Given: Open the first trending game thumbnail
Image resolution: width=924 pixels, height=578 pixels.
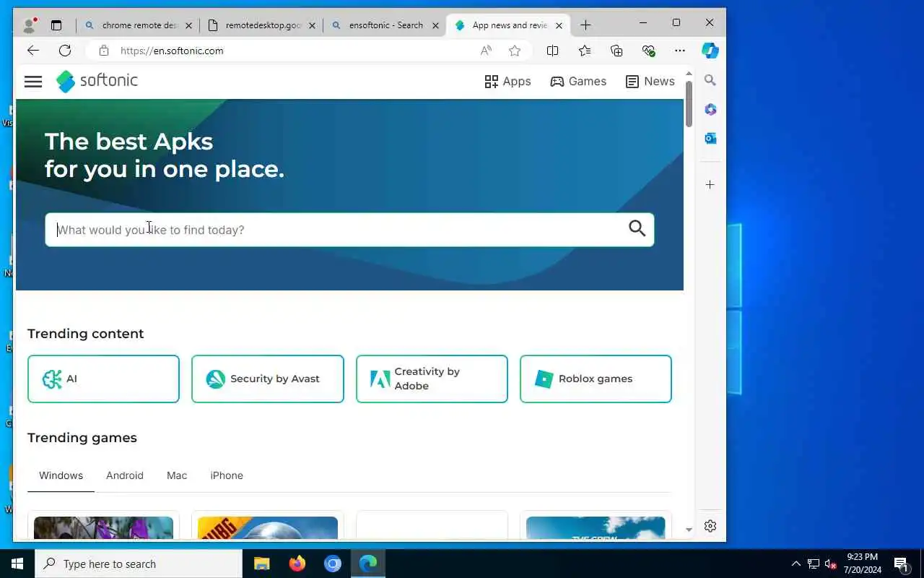Looking at the screenshot, I should [x=103, y=527].
